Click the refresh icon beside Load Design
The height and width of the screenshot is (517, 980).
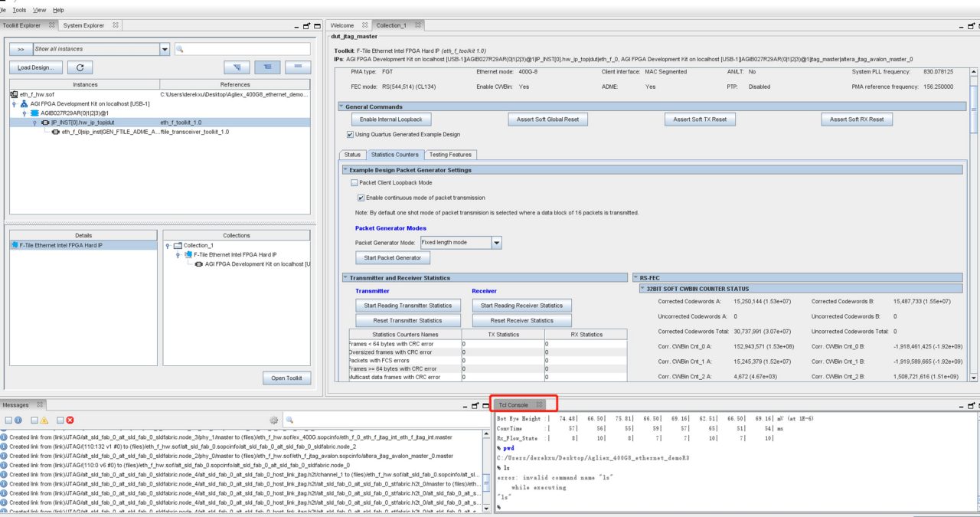pyautogui.click(x=80, y=67)
